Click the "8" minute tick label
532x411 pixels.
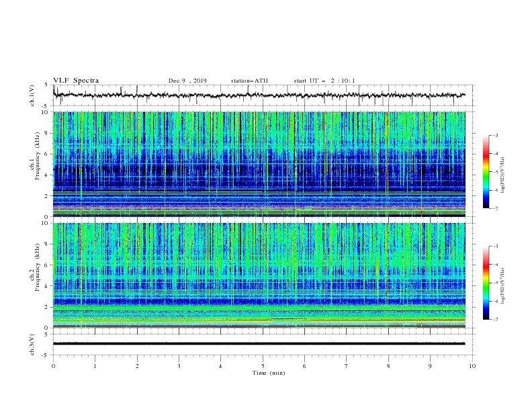388,366
